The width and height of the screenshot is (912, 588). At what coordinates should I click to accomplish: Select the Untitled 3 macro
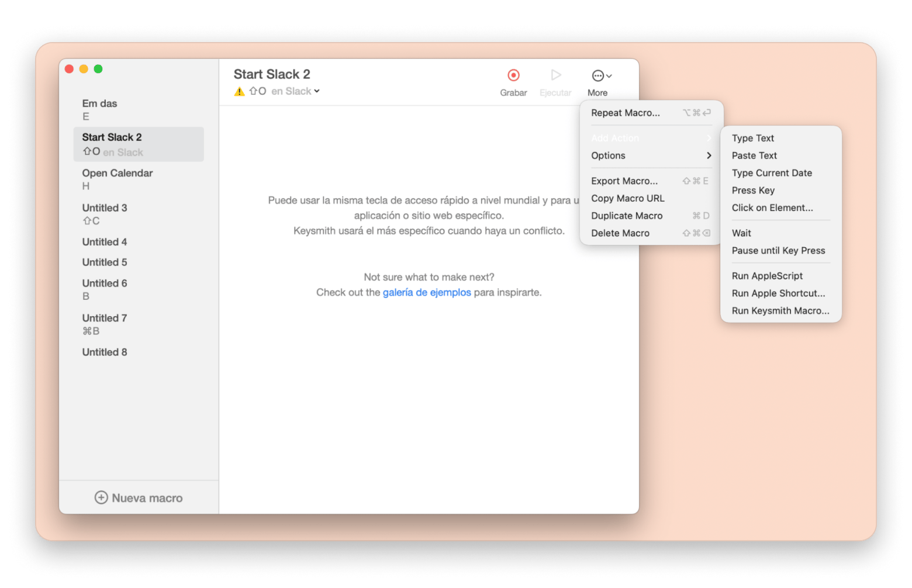(139, 214)
